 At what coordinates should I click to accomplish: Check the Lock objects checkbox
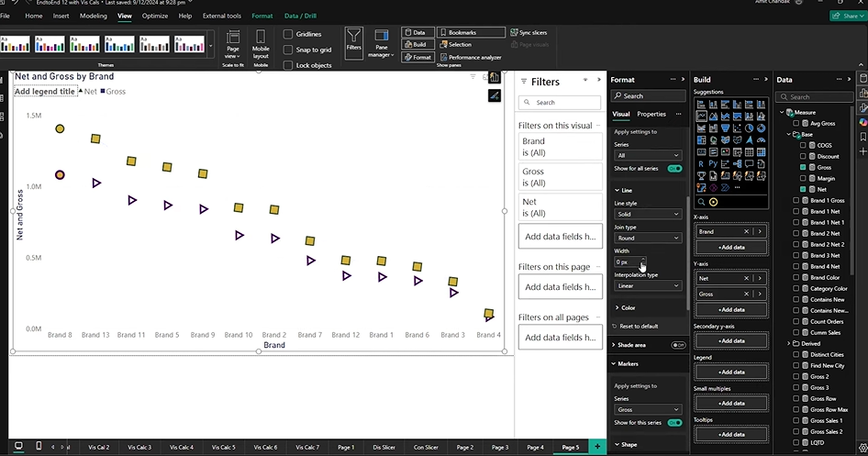pos(288,65)
